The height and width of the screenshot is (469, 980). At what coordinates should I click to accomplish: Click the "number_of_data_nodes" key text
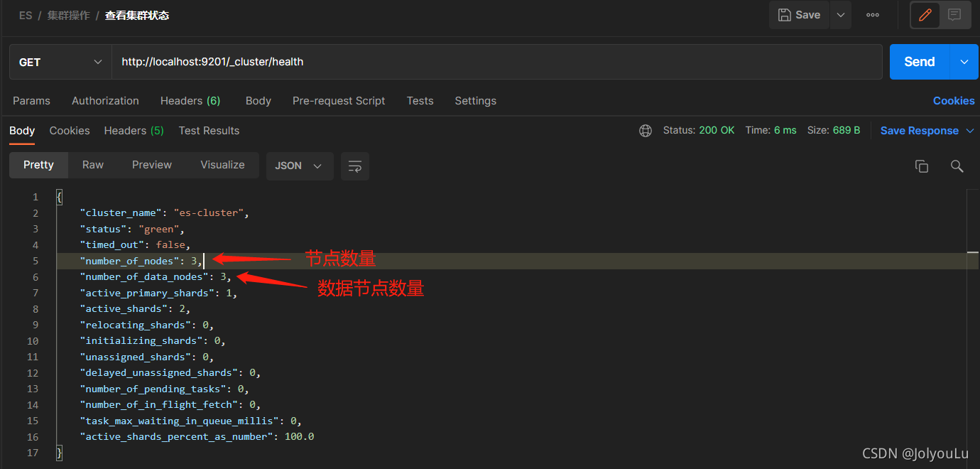click(x=143, y=276)
